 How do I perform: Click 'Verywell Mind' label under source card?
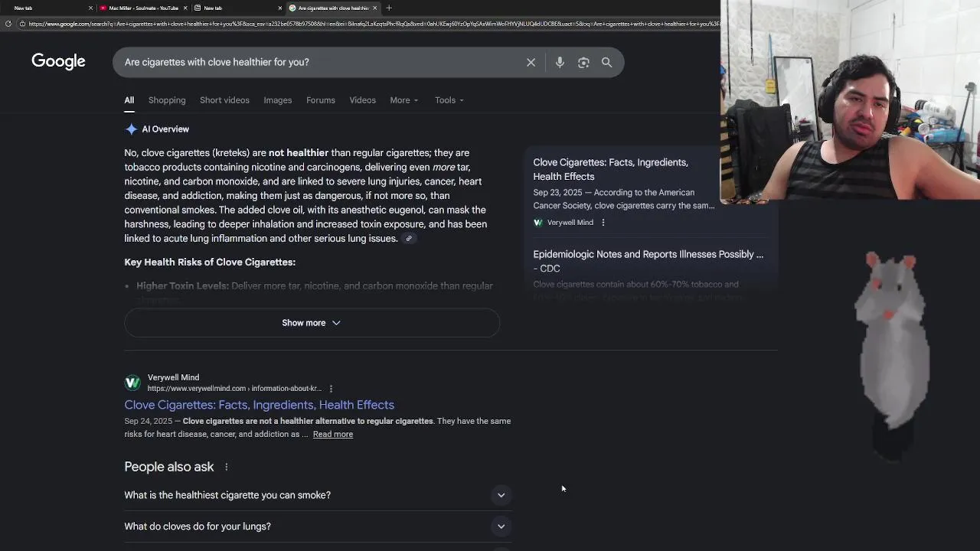pos(570,223)
